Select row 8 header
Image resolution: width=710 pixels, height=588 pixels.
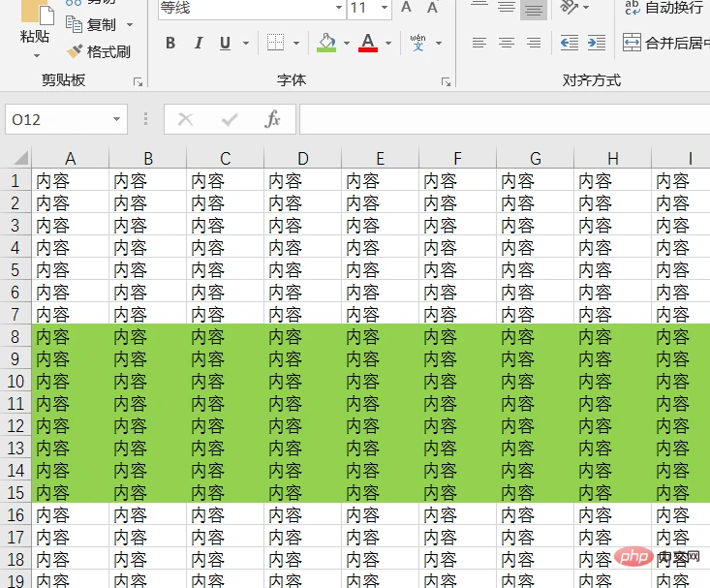pyautogui.click(x=15, y=336)
